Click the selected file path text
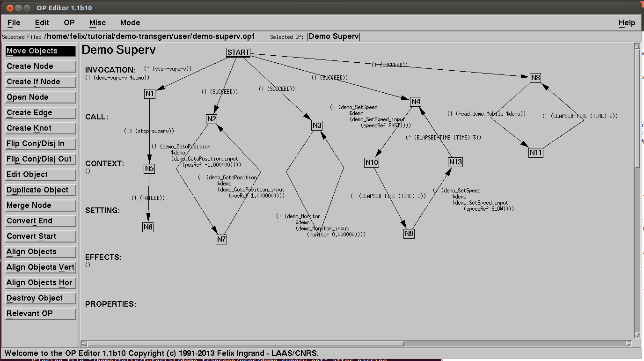 (149, 37)
